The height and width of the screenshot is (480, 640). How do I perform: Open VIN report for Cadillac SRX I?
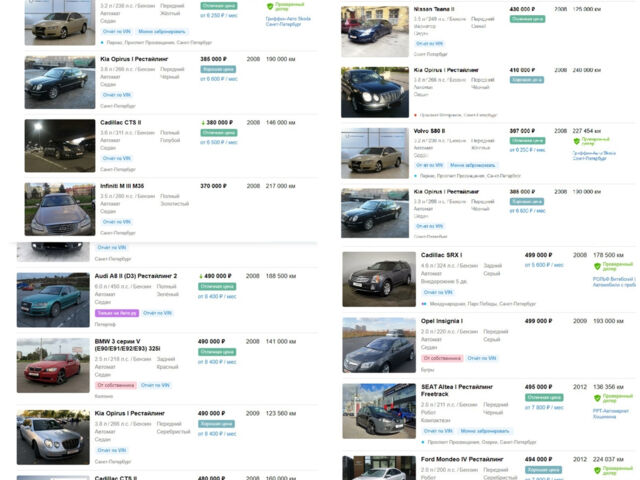438,292
